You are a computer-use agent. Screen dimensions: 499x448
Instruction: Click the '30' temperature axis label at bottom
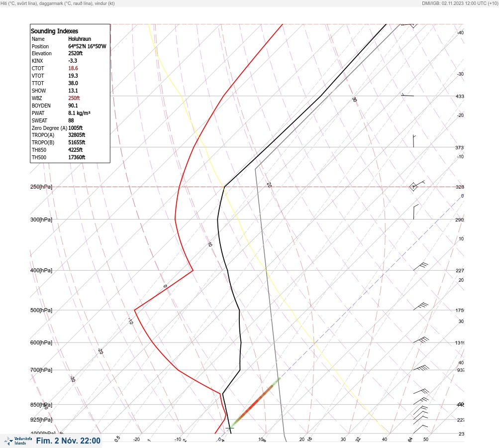click(343, 440)
